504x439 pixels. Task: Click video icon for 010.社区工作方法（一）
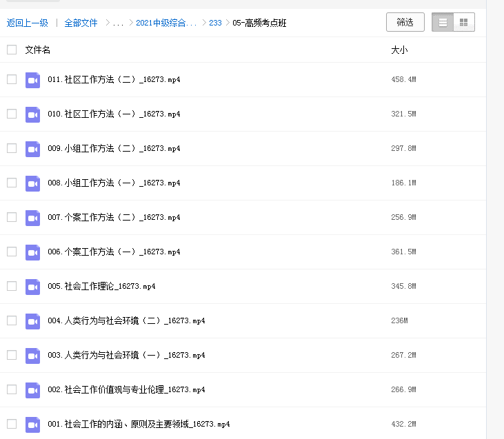click(x=33, y=114)
